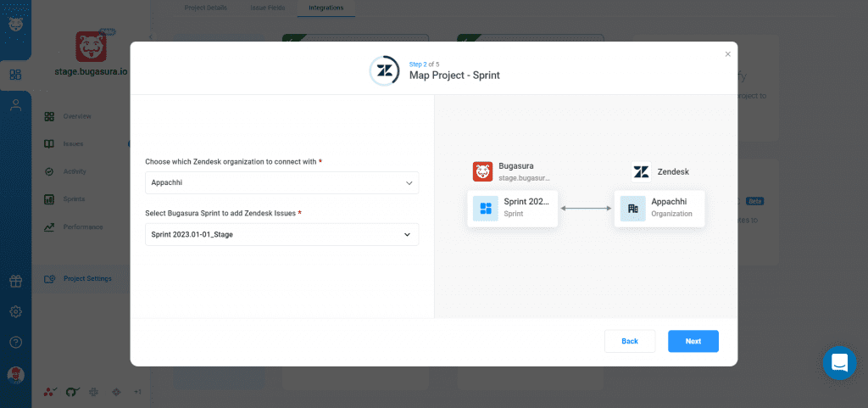The height and width of the screenshot is (408, 868).
Task: Open the gift rewards icon in sidebar
Action: [x=15, y=282]
